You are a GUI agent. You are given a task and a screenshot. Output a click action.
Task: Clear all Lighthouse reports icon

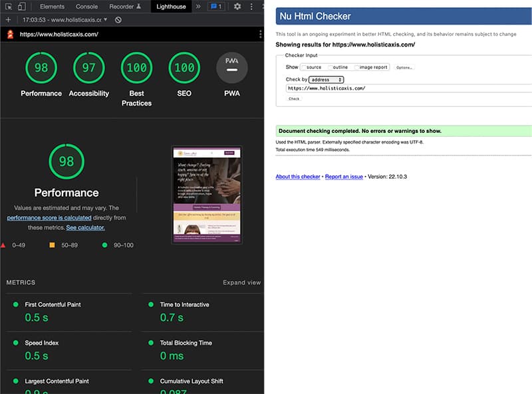pyautogui.click(x=118, y=20)
